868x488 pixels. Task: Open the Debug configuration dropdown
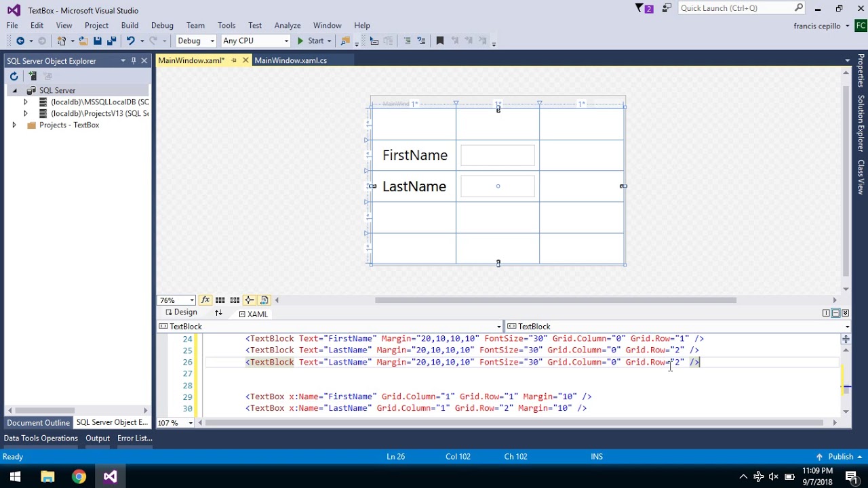pyautogui.click(x=212, y=41)
